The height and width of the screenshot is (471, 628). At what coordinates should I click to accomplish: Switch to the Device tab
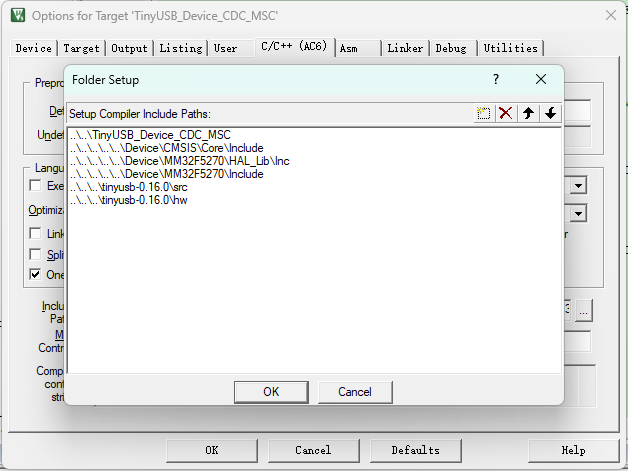coord(34,48)
